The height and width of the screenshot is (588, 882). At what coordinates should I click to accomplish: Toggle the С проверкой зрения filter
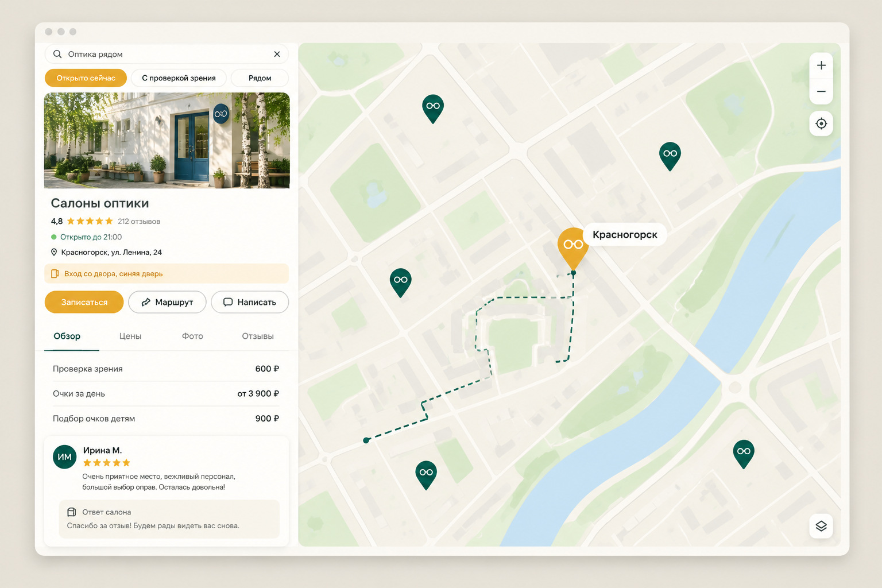(x=179, y=78)
